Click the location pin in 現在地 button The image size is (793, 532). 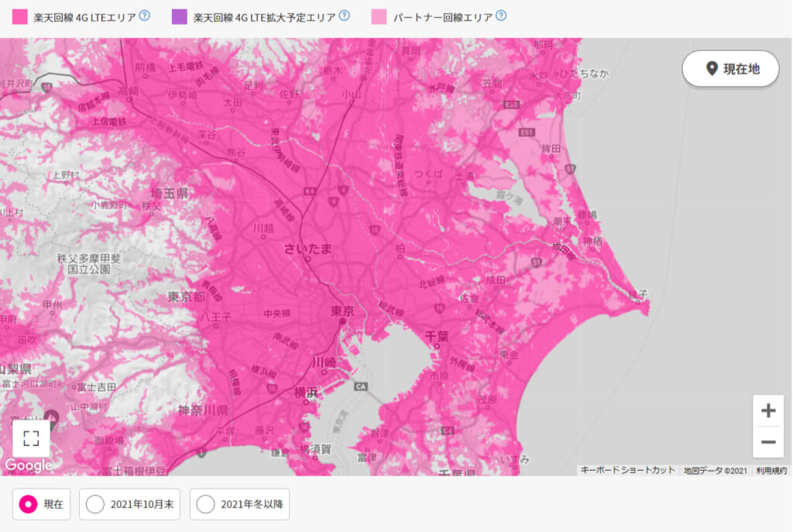tap(712, 69)
